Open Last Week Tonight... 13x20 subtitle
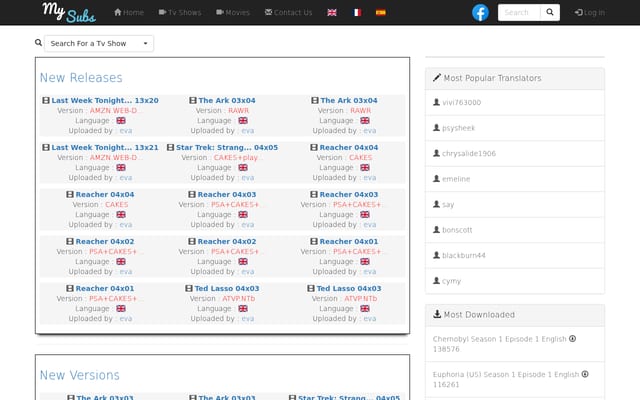This screenshot has width=640, height=400. pos(105,100)
